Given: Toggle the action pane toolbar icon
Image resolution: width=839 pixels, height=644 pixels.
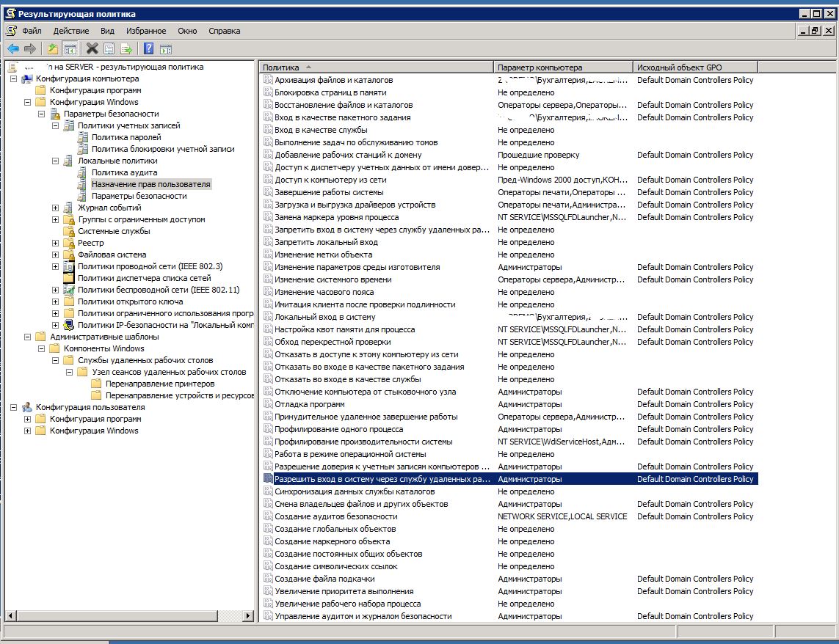Looking at the screenshot, I should point(166,48).
